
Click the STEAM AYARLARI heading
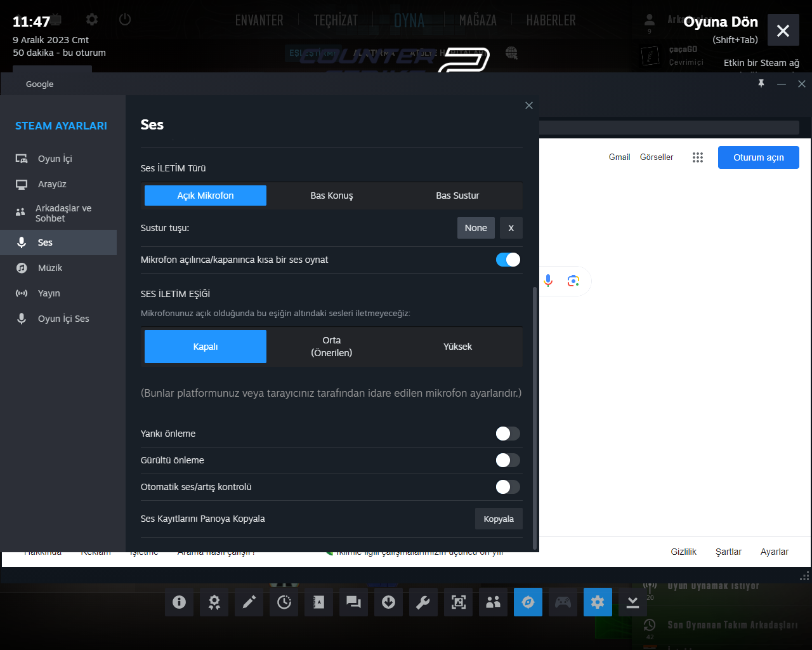click(61, 126)
